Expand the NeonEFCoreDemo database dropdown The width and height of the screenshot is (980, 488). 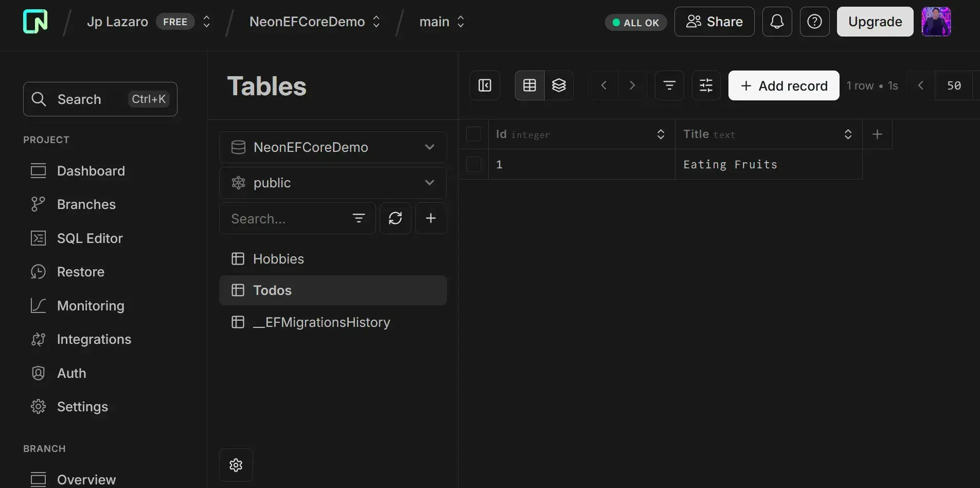(333, 147)
